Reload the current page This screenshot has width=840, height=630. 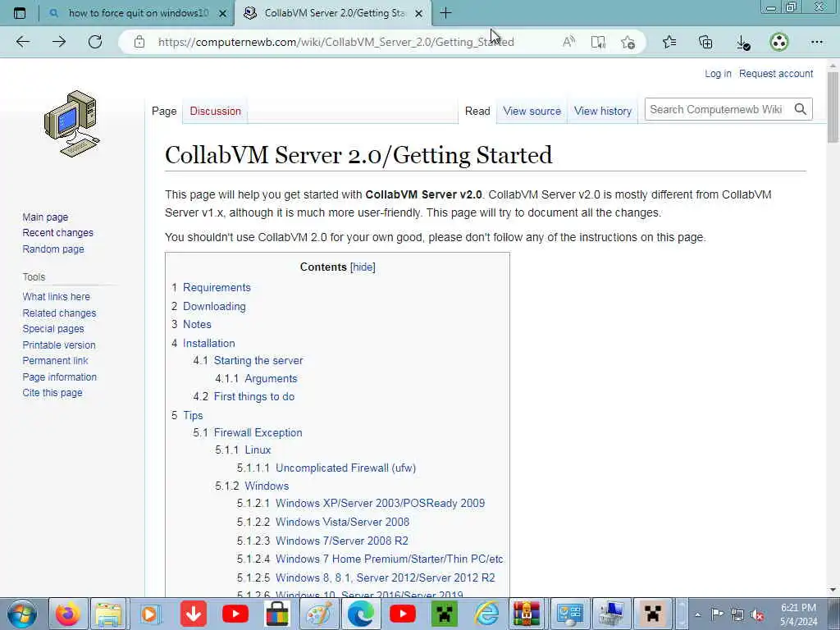coord(95,42)
